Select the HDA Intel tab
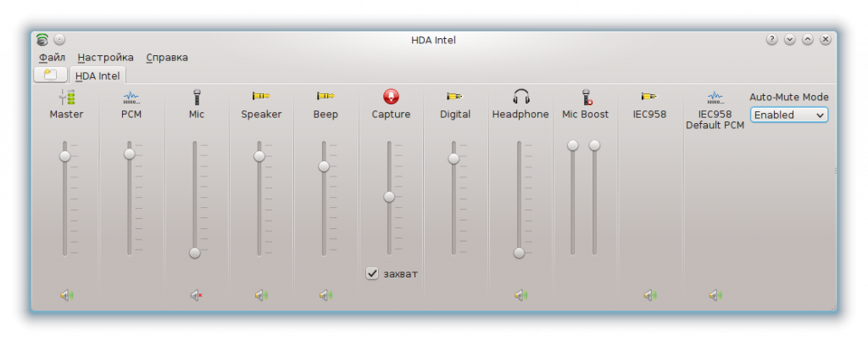The image size is (868, 342). (97, 76)
